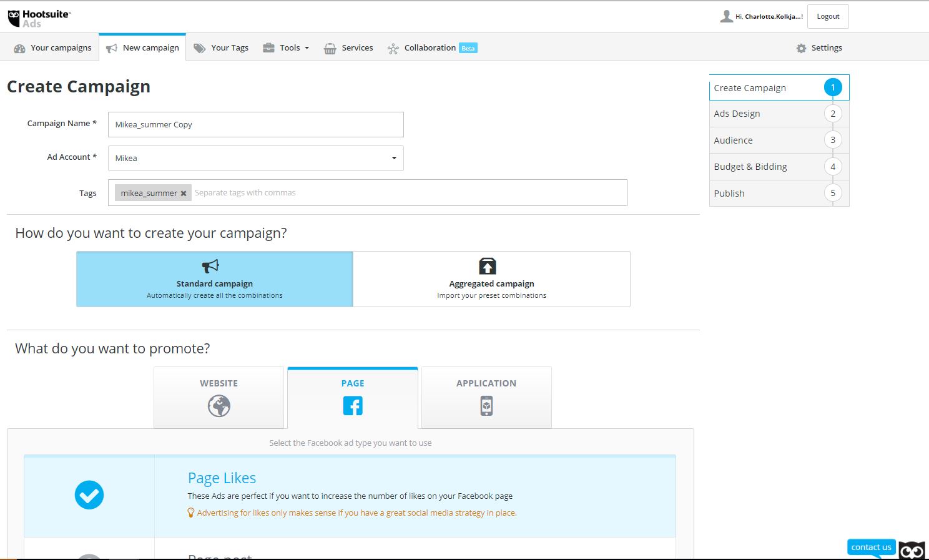This screenshot has height=560, width=929.
Task: Choose the APPLICATION promote tab
Action: pyautogui.click(x=486, y=398)
